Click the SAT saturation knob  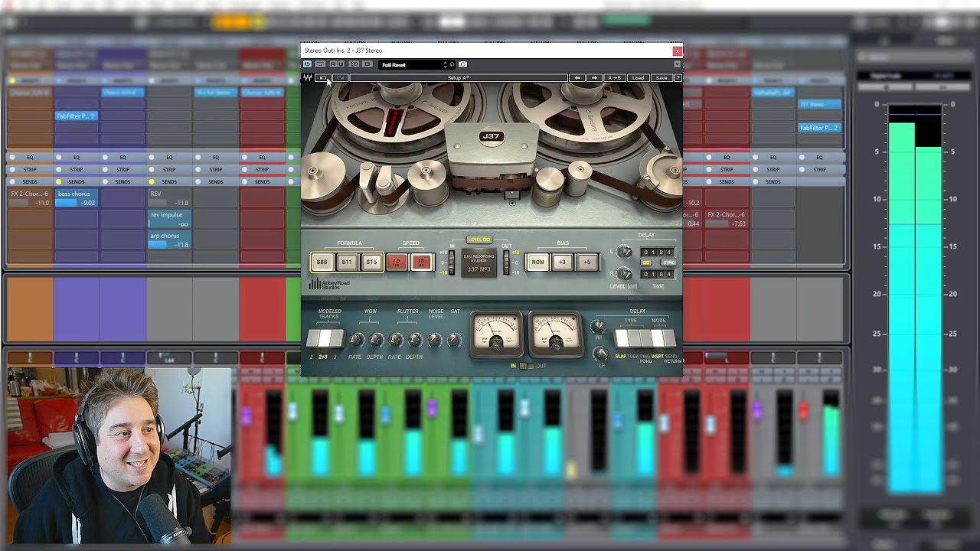coord(455,340)
